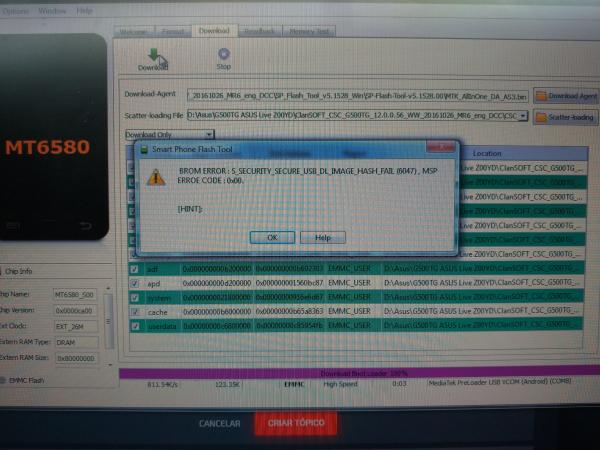Viewport: 600px width, 450px height.
Task: Click the 811.54K/s speed status text
Action: coord(163,384)
